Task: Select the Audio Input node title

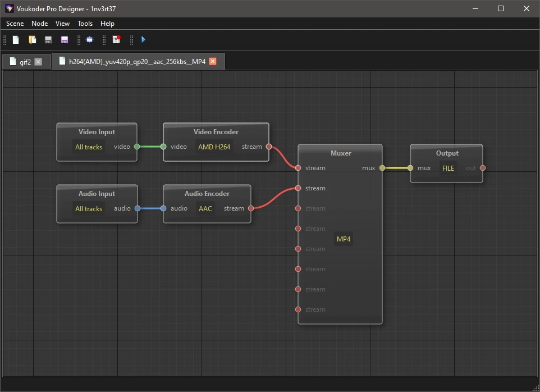Action: [97, 194]
